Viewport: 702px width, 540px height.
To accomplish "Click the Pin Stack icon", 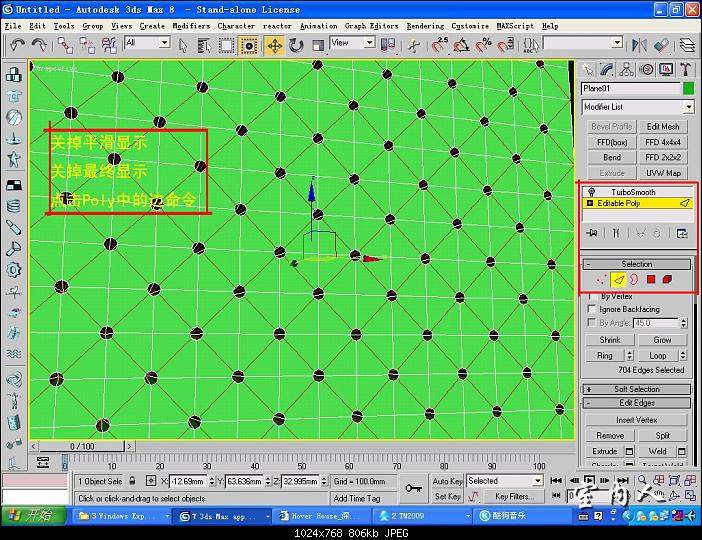I will (592, 233).
